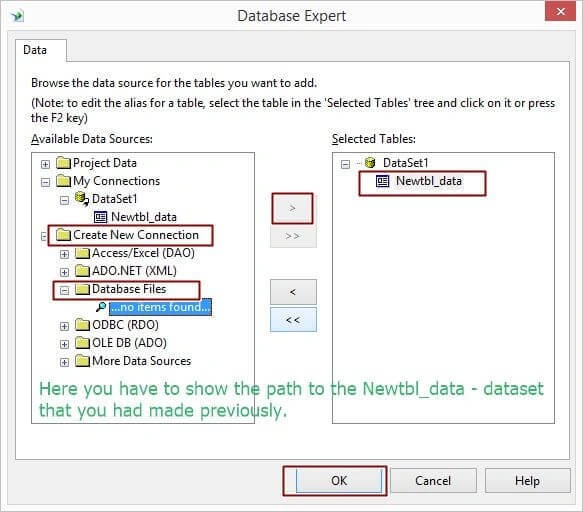Image resolution: width=583 pixels, height=512 pixels.
Task: Click the Database Files folder icon
Action: pos(82,289)
